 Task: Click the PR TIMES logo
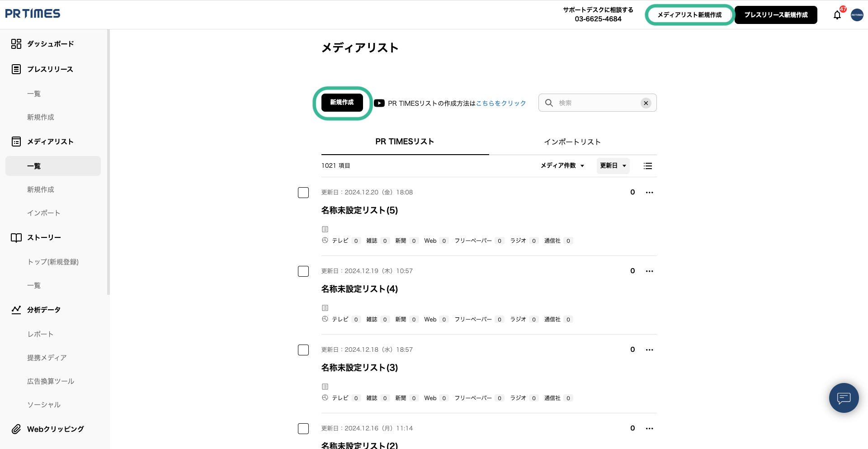pyautogui.click(x=33, y=14)
